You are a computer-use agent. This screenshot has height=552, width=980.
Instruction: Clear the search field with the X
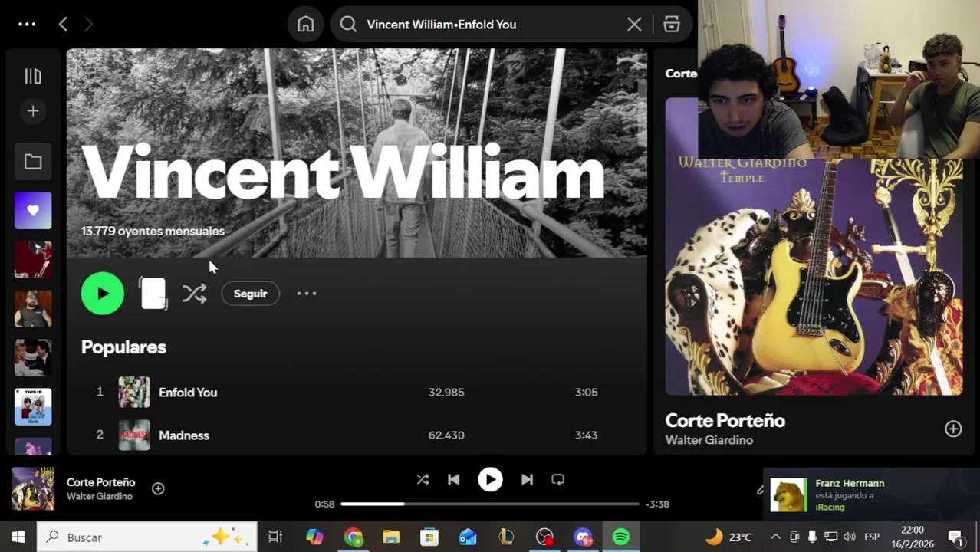click(x=634, y=25)
